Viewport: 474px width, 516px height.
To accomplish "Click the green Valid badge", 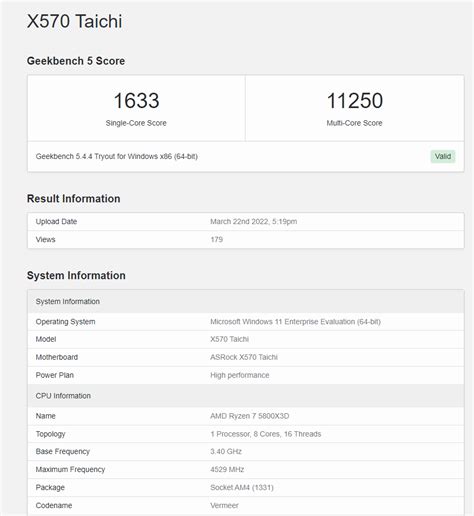I will 443,156.
